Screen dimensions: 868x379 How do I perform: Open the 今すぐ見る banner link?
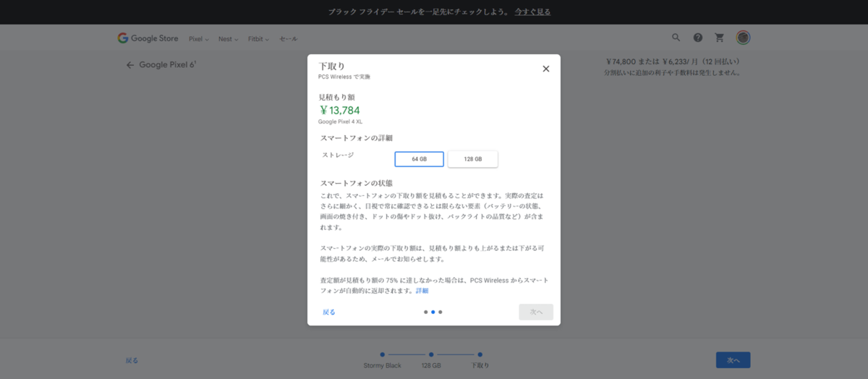tap(532, 12)
